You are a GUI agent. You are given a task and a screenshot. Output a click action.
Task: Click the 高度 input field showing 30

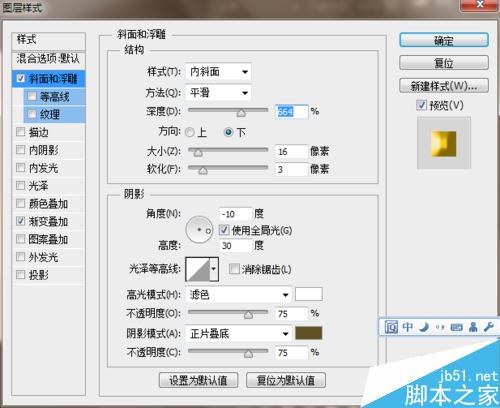(235, 246)
